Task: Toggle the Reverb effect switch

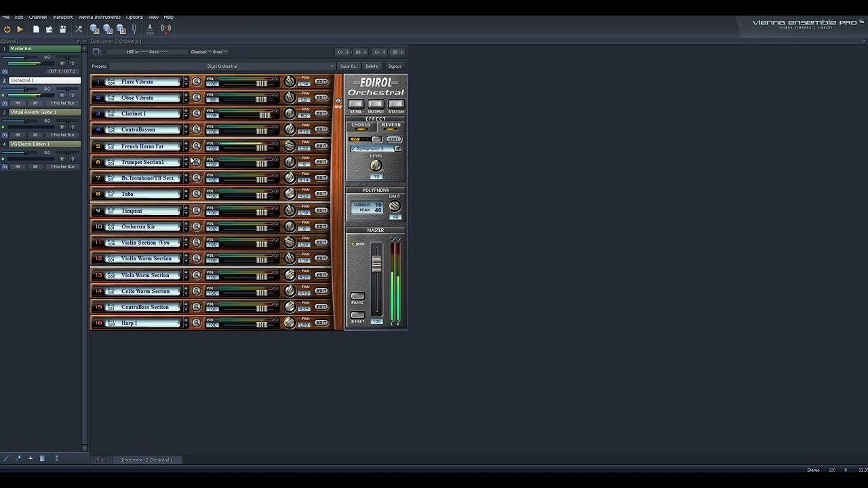Action: click(391, 129)
